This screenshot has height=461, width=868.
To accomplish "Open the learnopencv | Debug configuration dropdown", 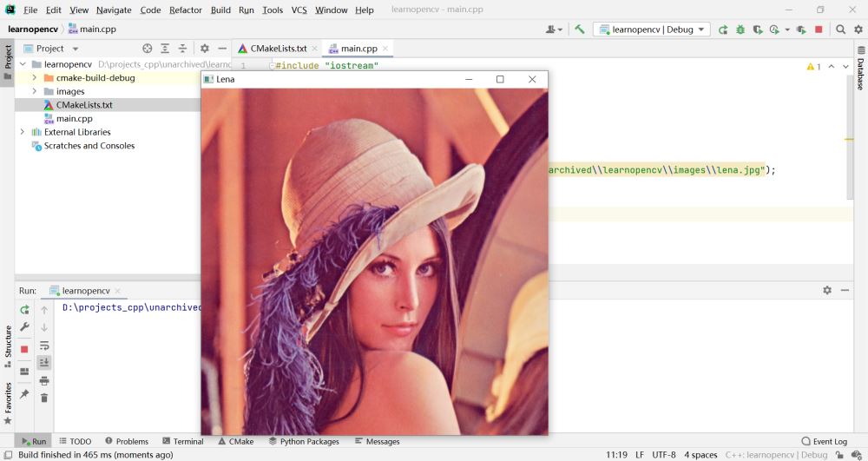I will click(652, 30).
